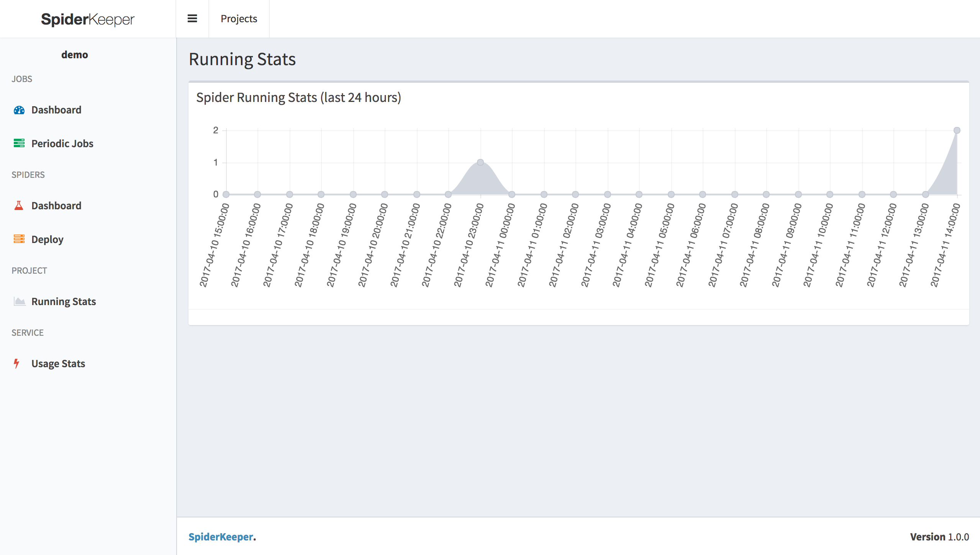Click the final chart point with value 2
This screenshot has width=980, height=555.
coord(957,130)
